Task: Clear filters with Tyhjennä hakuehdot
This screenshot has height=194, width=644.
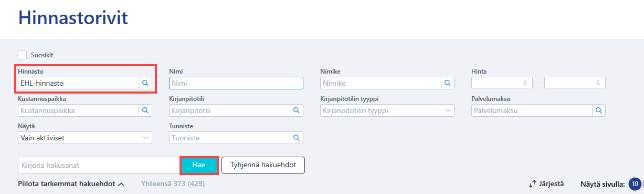Action: (263, 165)
